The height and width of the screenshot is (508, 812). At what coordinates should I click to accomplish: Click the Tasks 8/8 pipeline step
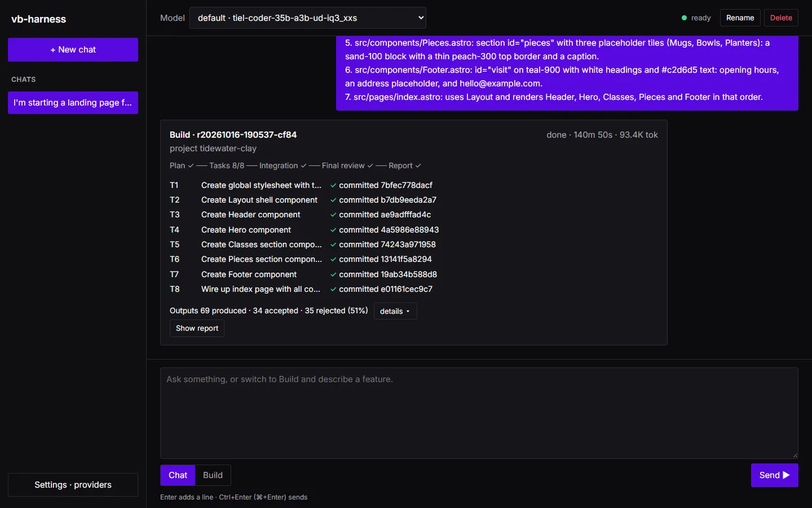(227, 165)
